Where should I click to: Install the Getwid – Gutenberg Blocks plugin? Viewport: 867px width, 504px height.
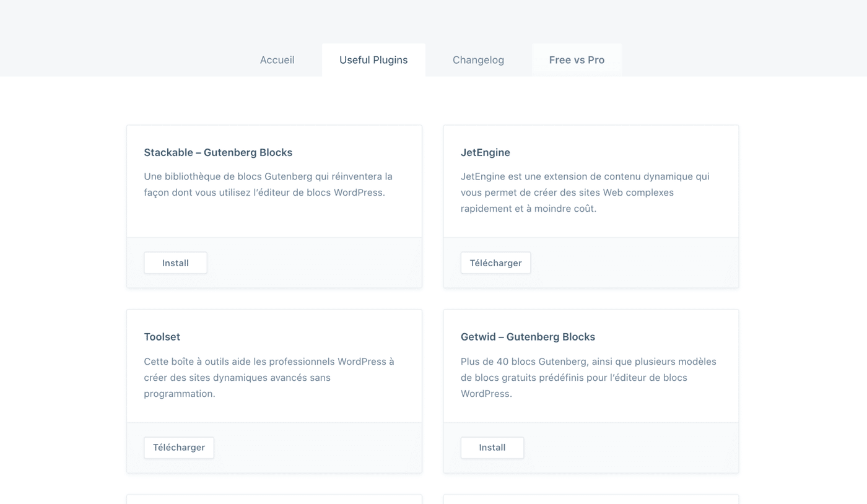click(x=492, y=447)
